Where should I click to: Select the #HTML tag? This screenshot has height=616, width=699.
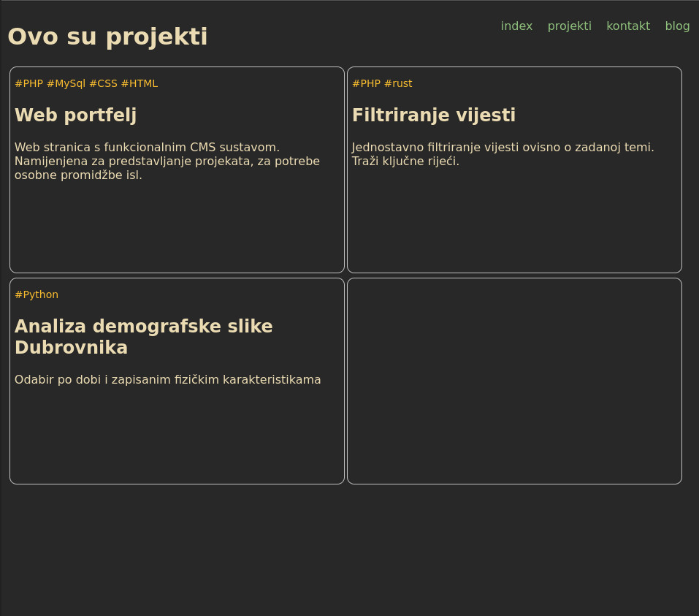point(140,83)
